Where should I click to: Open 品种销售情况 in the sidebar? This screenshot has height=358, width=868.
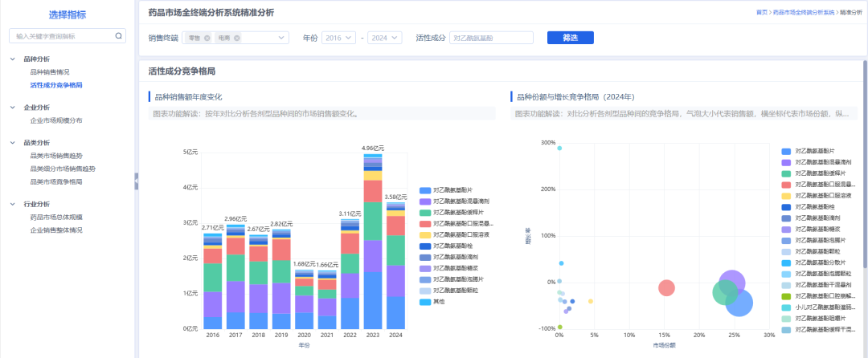point(50,71)
